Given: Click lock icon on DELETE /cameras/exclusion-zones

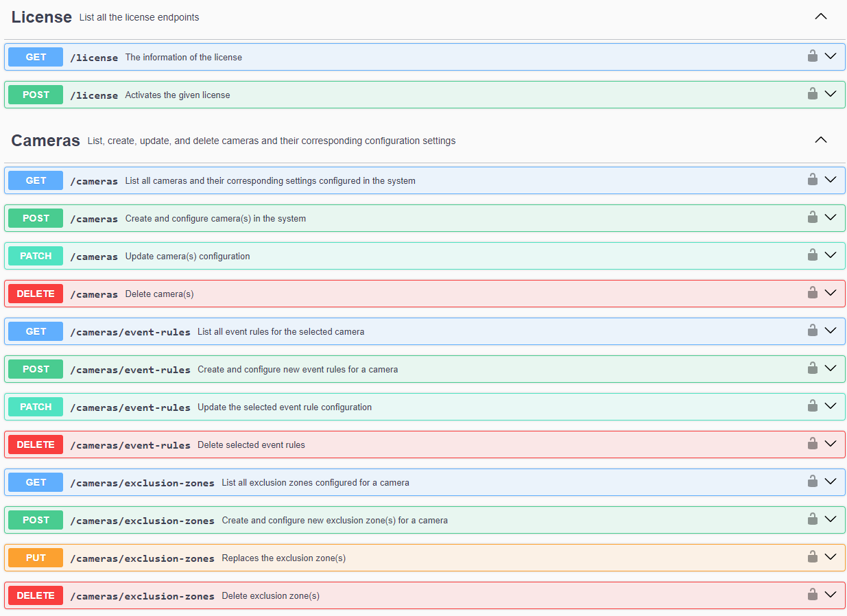Looking at the screenshot, I should (x=813, y=595).
